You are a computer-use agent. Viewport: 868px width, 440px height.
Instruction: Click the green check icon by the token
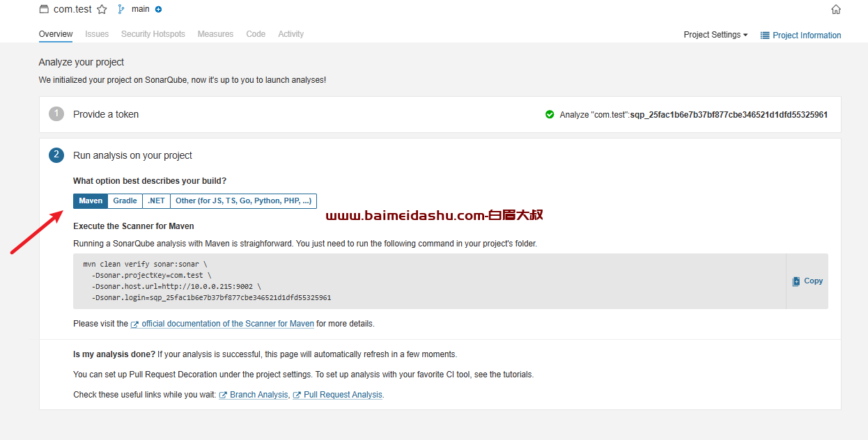[x=550, y=114]
